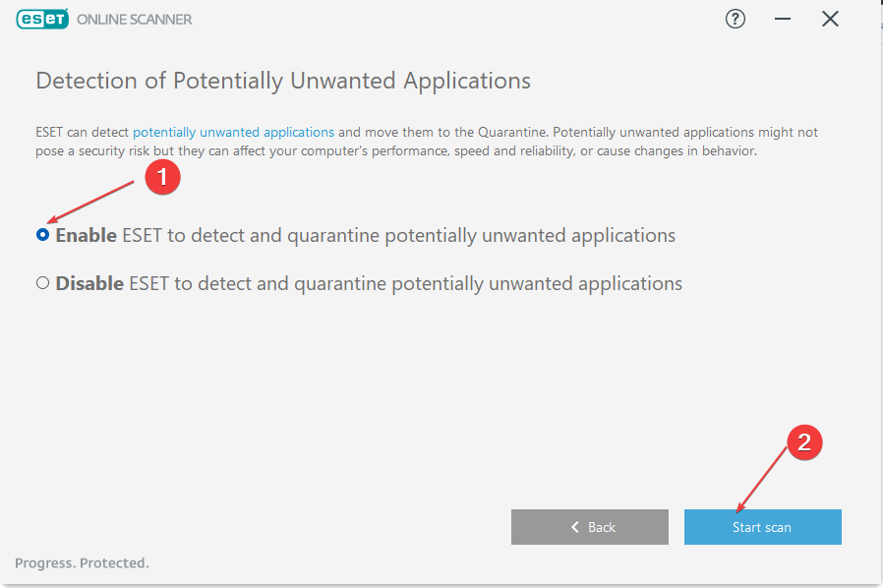Image resolution: width=883 pixels, height=588 pixels.
Task: Click the red annotation badge numbered 2
Action: tap(804, 442)
